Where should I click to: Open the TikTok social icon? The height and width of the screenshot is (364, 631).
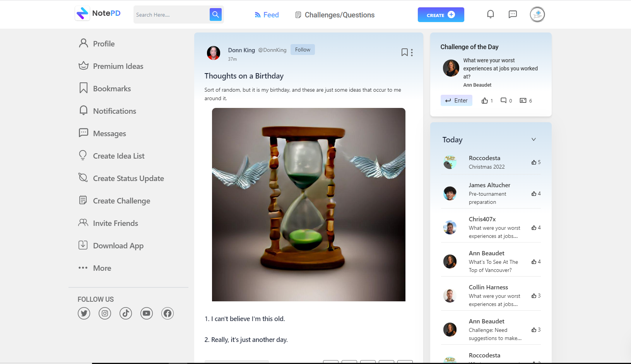[126, 313]
